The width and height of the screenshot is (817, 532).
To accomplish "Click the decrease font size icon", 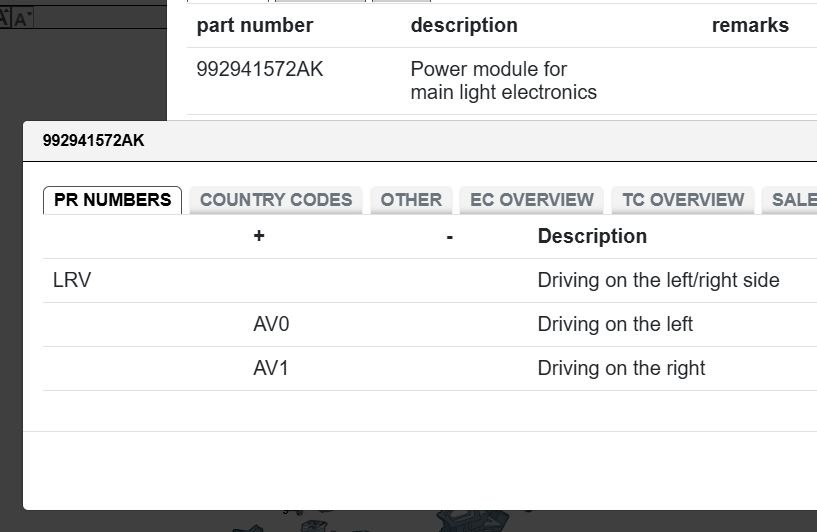I will [22, 19].
